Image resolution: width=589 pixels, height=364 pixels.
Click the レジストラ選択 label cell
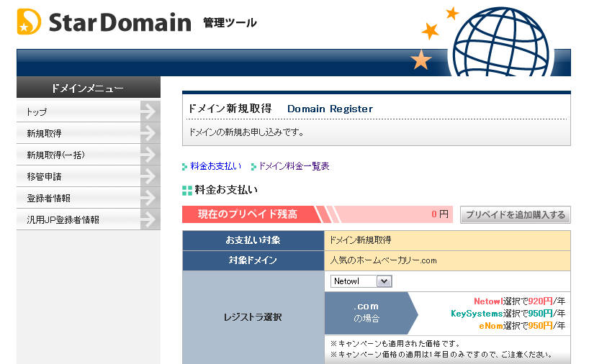253,317
